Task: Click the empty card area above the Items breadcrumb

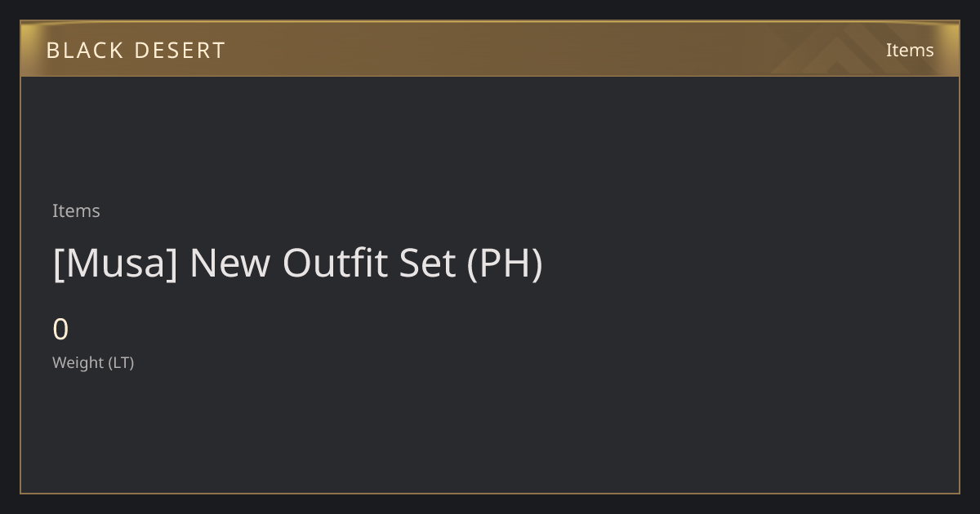Action: click(x=490, y=139)
